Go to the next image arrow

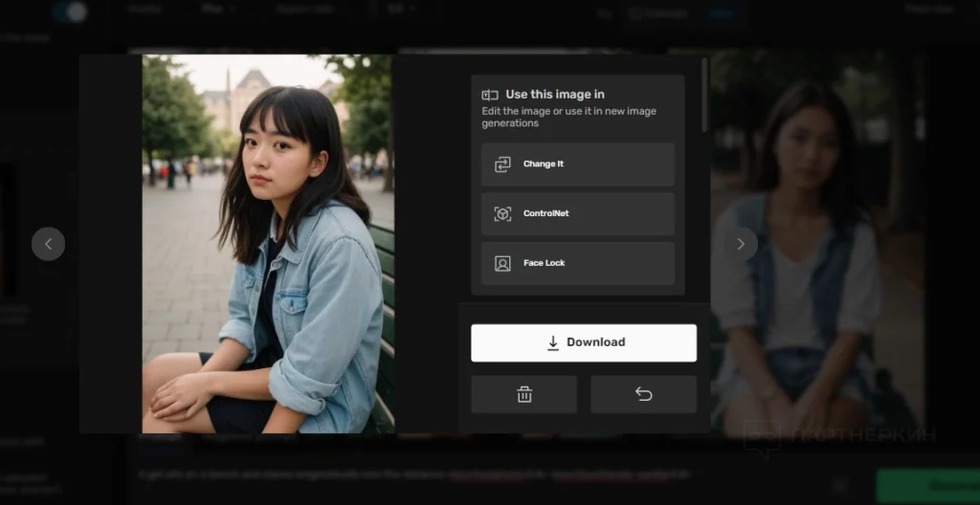tap(741, 244)
